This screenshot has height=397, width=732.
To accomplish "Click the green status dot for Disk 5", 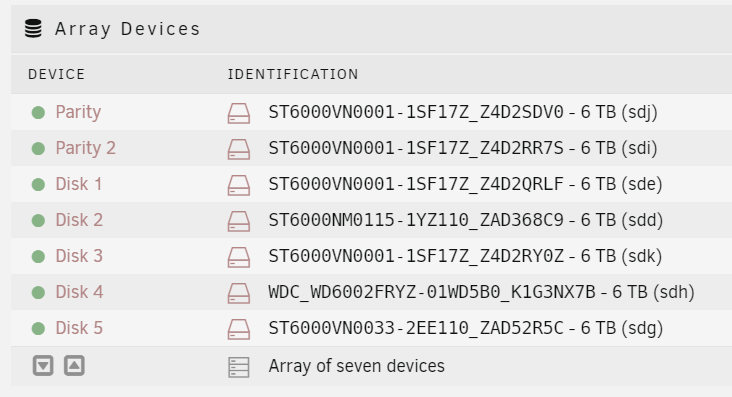I will point(38,328).
